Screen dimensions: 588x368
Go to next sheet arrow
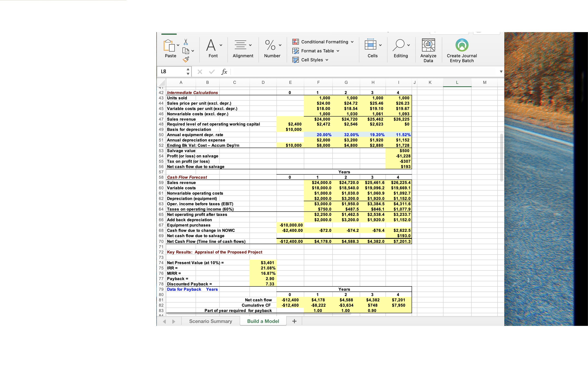(x=174, y=321)
